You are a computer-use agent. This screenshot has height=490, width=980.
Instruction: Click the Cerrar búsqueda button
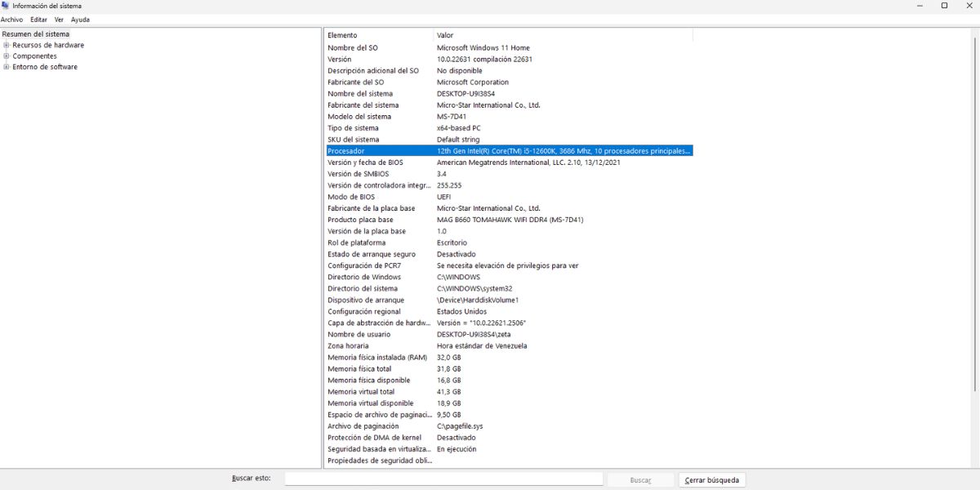712,480
